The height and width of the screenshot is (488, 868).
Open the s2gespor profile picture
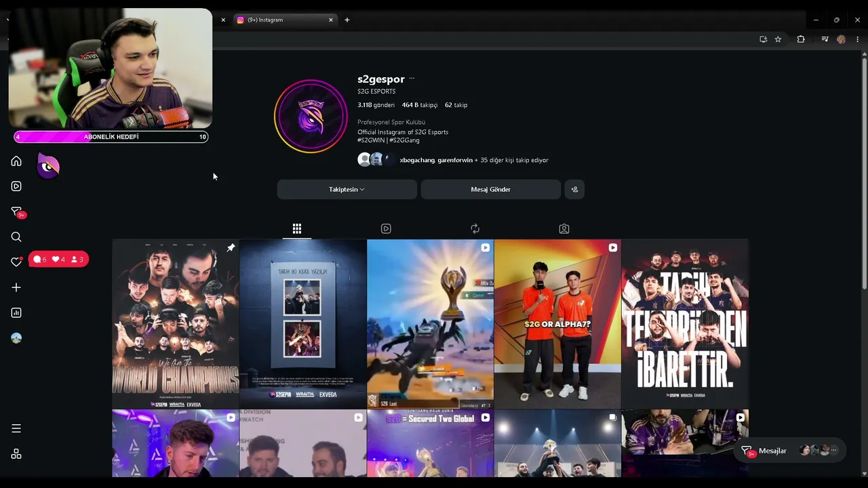(x=311, y=117)
